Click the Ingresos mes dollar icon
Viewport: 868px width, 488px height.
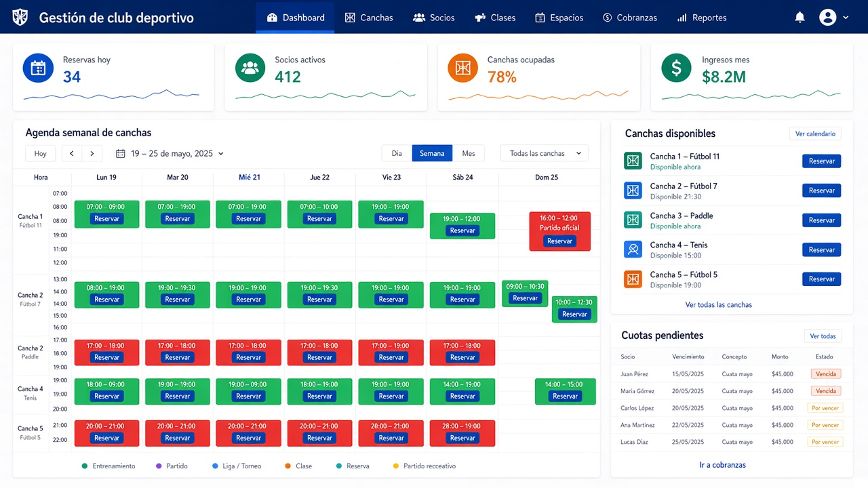click(x=676, y=68)
